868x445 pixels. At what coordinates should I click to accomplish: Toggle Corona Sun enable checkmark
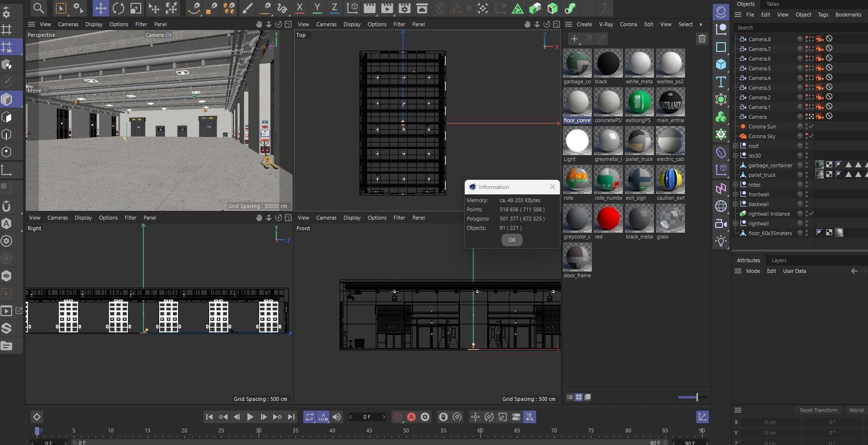(x=811, y=127)
